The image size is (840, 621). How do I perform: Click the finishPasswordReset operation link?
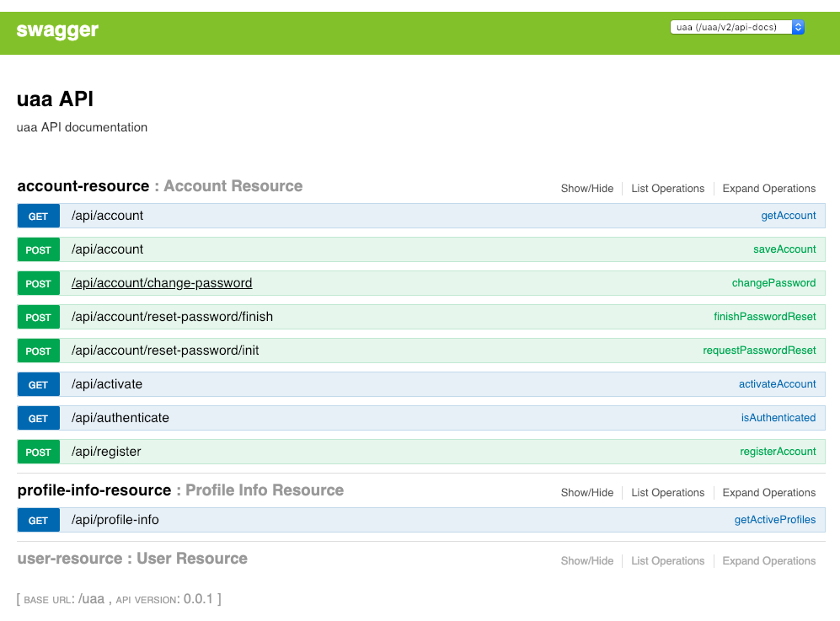(764, 317)
